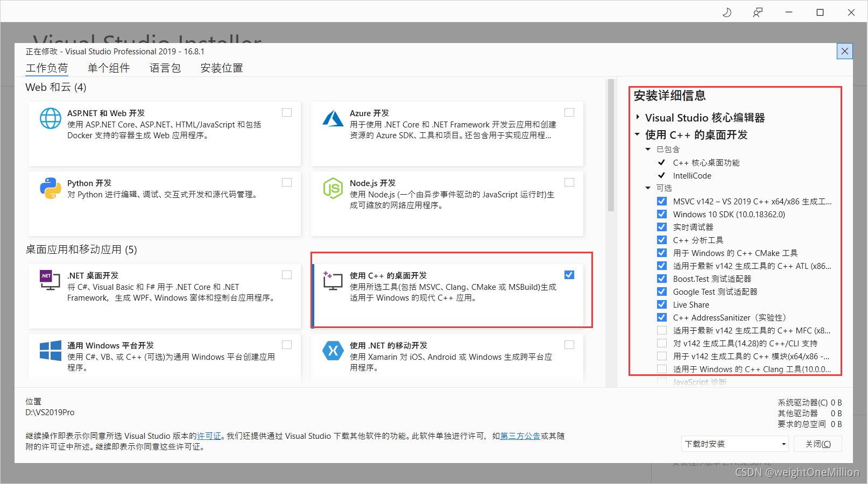
Task: Switch to the 安装位置 tab
Action: point(222,68)
